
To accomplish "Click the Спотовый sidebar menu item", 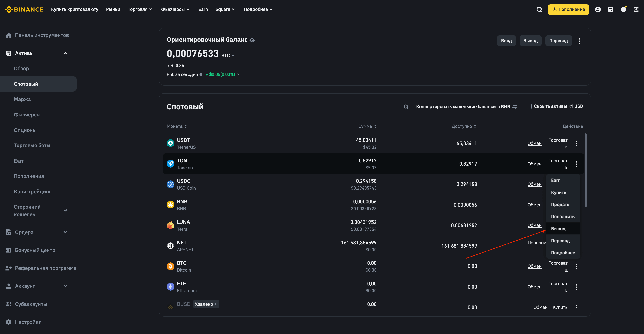I will (x=26, y=83).
